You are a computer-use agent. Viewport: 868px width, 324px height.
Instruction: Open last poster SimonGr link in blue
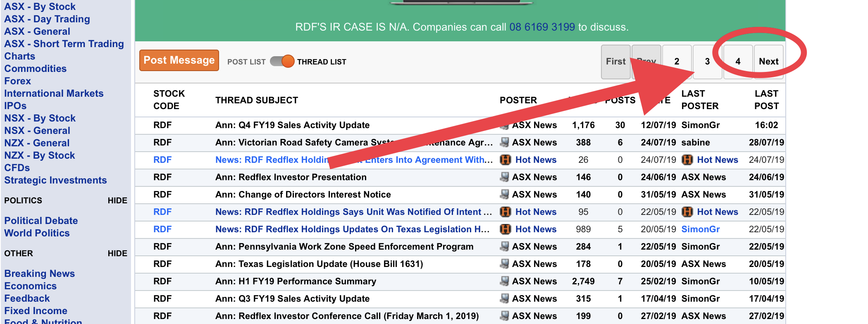[701, 229]
